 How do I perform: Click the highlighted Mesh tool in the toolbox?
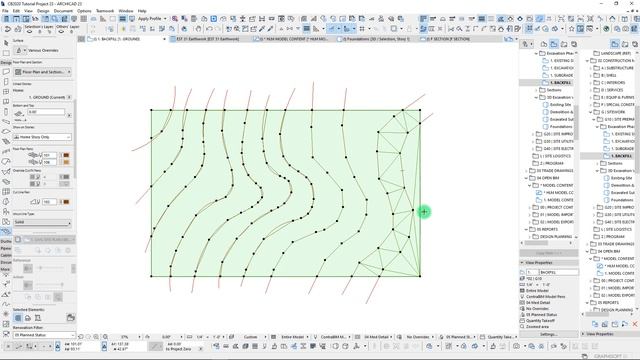(x=6, y=231)
